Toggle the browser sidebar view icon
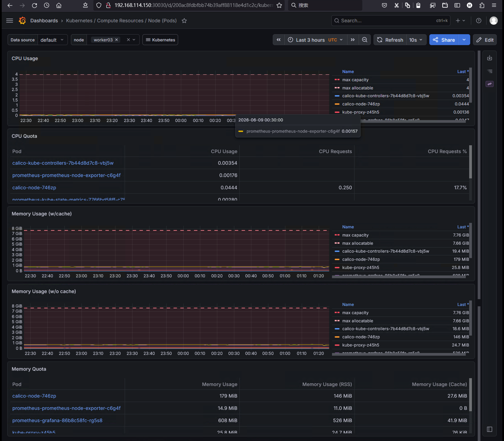The width and height of the screenshot is (504, 441). click(x=457, y=5)
